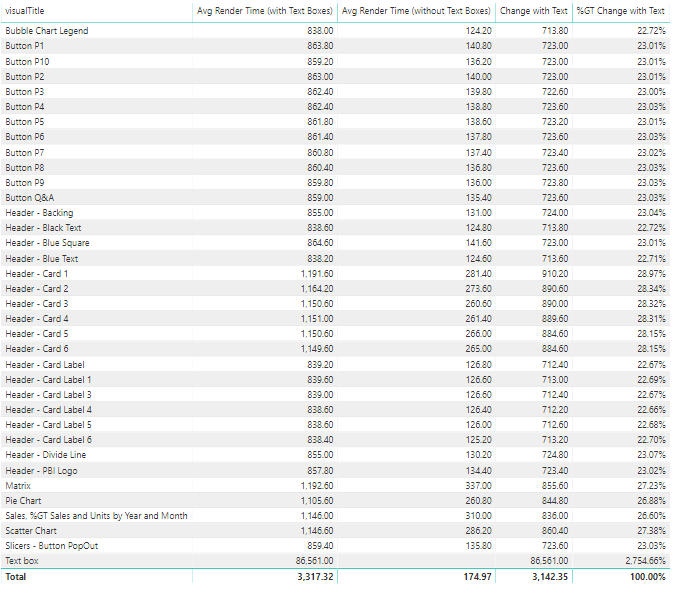This screenshot has width=674, height=591.
Task: Select the Button P10 row title
Action: [28, 61]
